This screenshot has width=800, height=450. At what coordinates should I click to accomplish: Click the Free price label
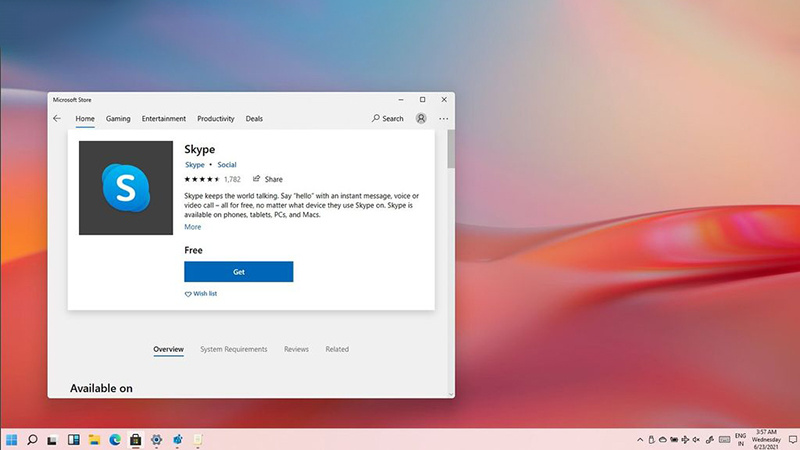(x=193, y=250)
